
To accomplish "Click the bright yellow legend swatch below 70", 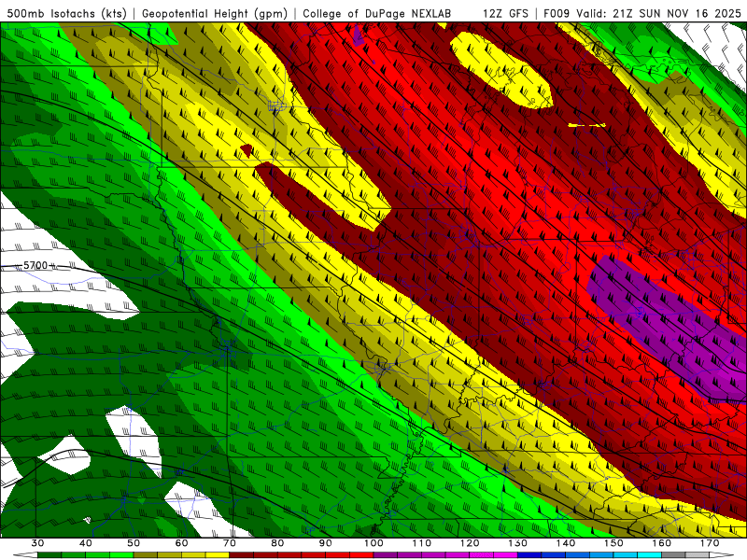I will 218,556.
